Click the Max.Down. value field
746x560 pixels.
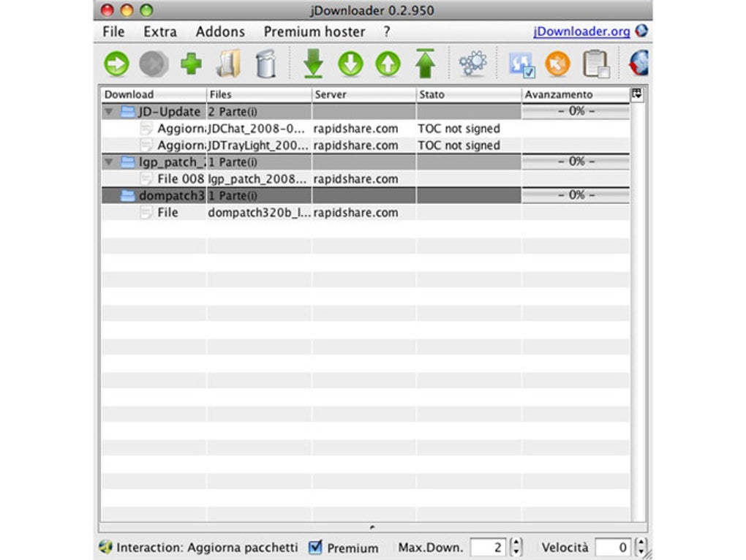click(x=489, y=547)
